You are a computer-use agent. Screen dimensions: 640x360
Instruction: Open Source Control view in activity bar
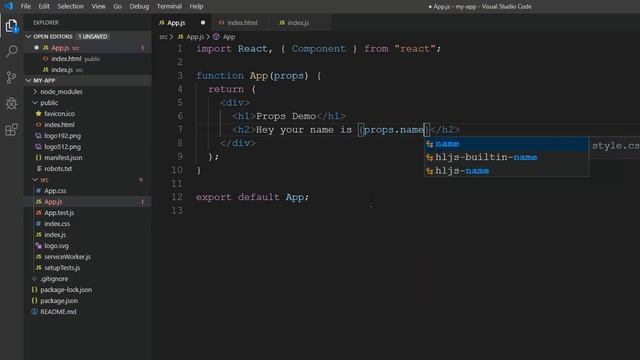pos(11,77)
